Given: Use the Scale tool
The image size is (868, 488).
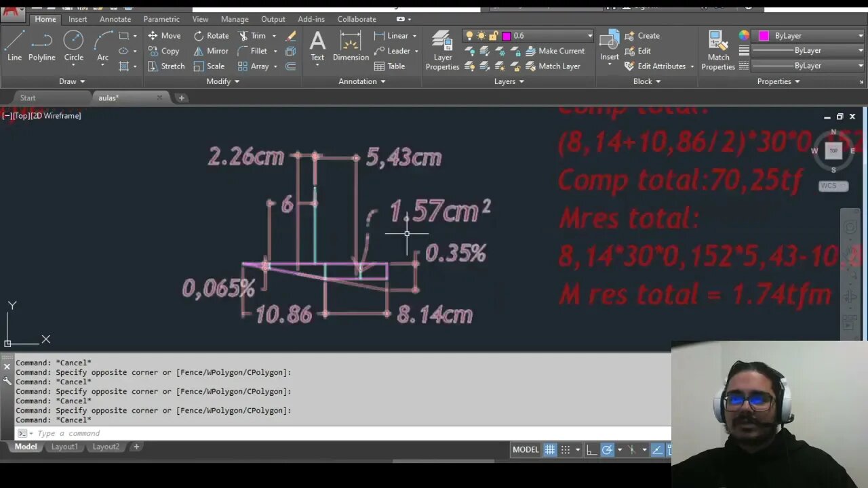Looking at the screenshot, I should 209,66.
